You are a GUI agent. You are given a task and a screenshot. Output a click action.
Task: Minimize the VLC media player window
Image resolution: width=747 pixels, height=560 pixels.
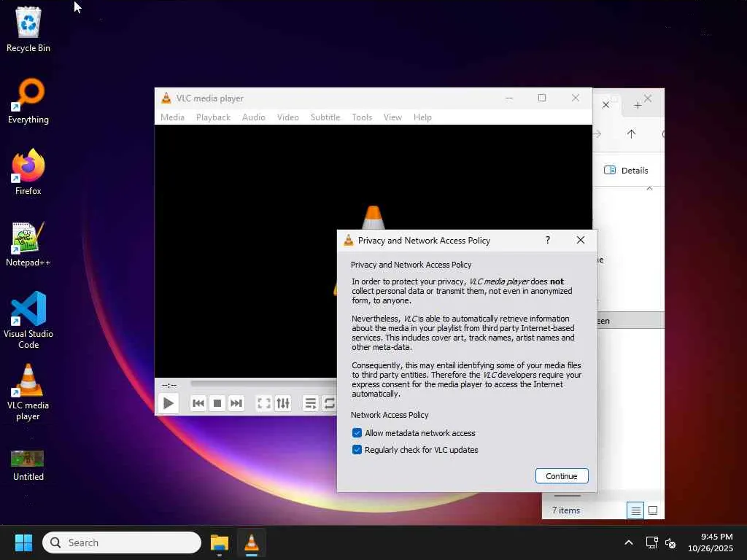click(509, 98)
